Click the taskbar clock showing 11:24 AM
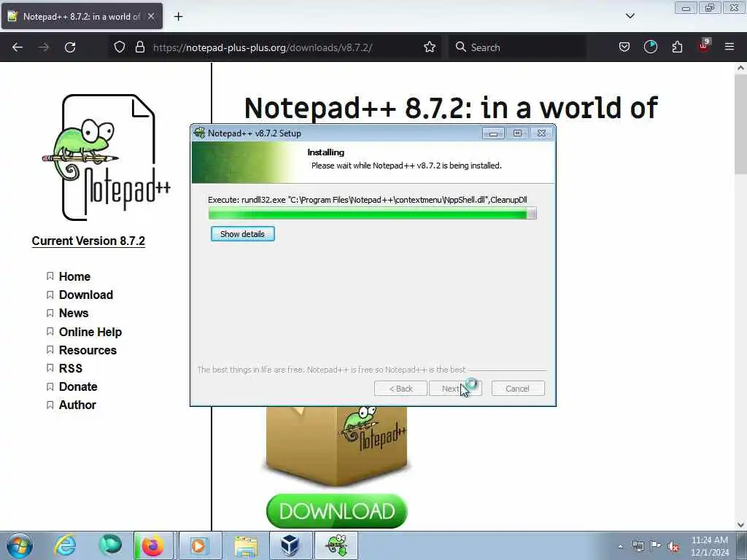 pyautogui.click(x=709, y=546)
